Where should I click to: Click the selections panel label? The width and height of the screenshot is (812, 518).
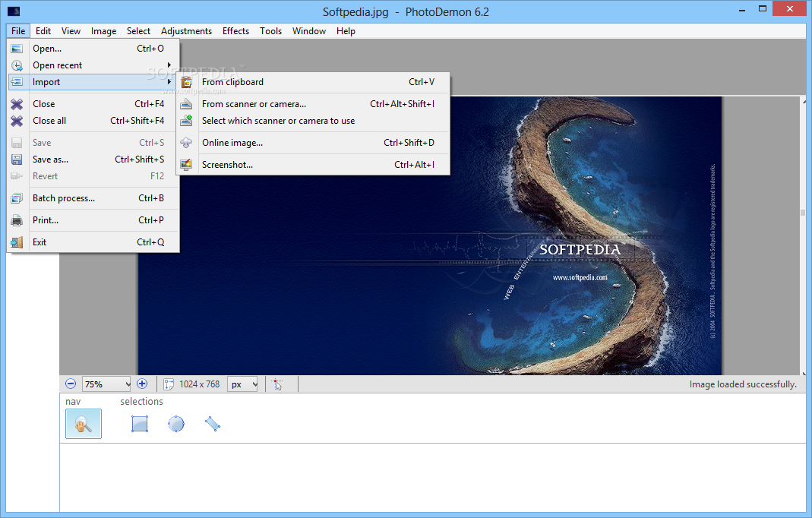coord(141,402)
